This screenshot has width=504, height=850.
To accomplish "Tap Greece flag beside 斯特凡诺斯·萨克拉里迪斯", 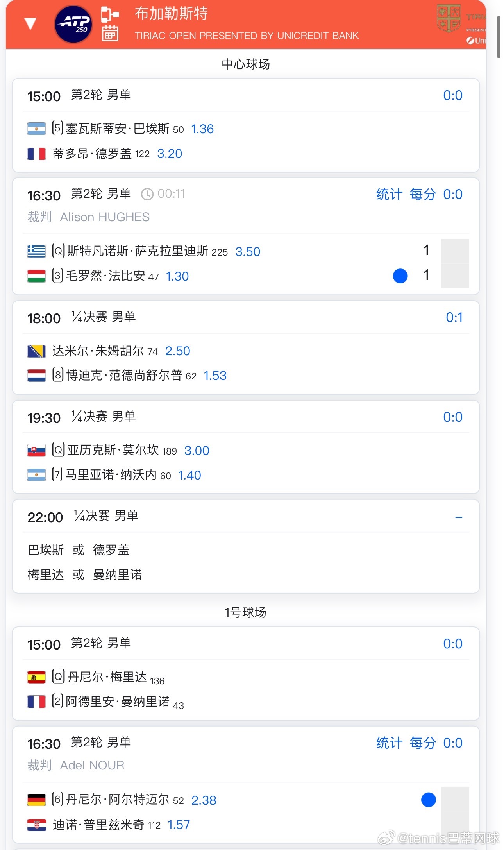I will 36,251.
